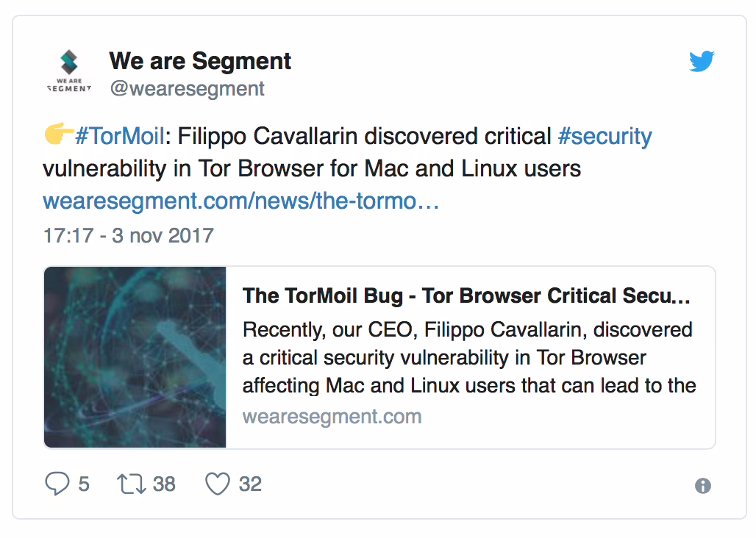
Task: View the 5 replies count
Action: [84, 484]
